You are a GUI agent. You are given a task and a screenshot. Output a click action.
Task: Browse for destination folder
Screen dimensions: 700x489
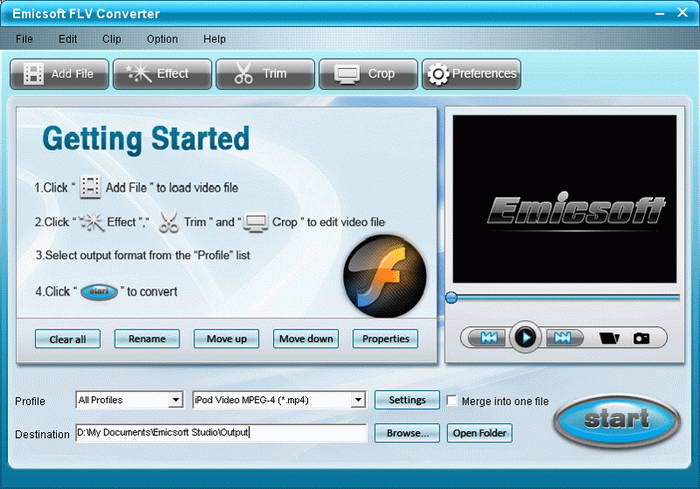click(x=407, y=433)
